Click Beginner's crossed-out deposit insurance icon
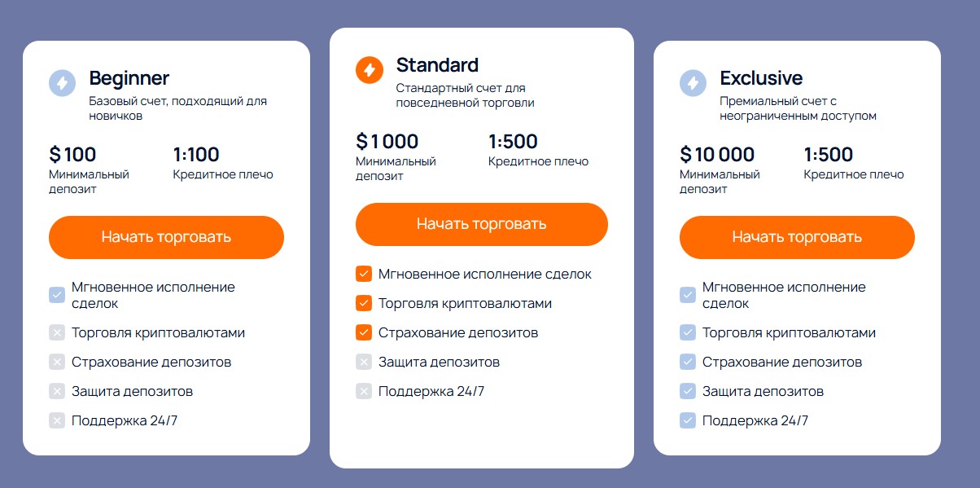980x488 pixels. 57,362
